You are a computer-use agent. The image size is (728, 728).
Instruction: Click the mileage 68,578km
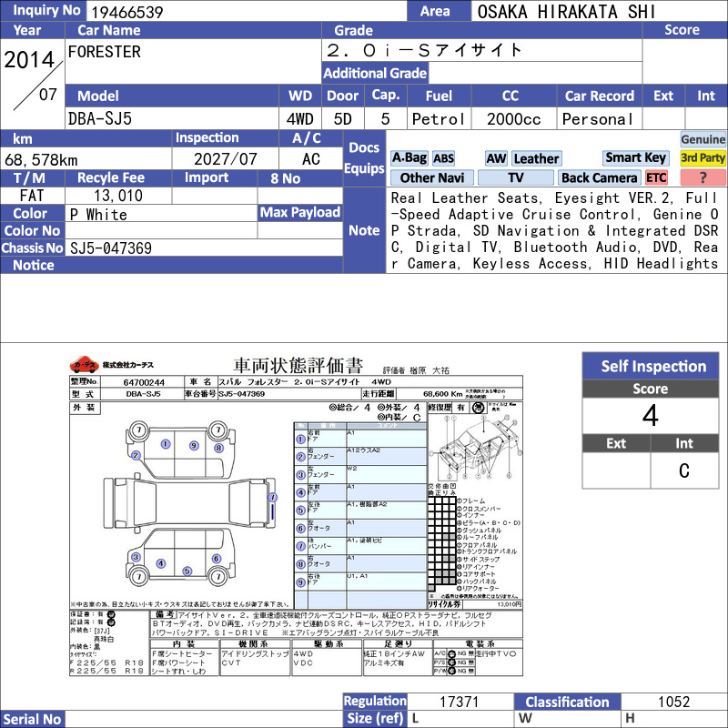(41, 160)
